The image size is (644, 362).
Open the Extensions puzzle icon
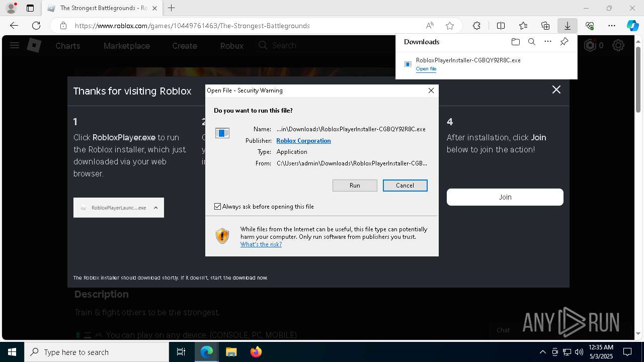pyautogui.click(x=476, y=26)
